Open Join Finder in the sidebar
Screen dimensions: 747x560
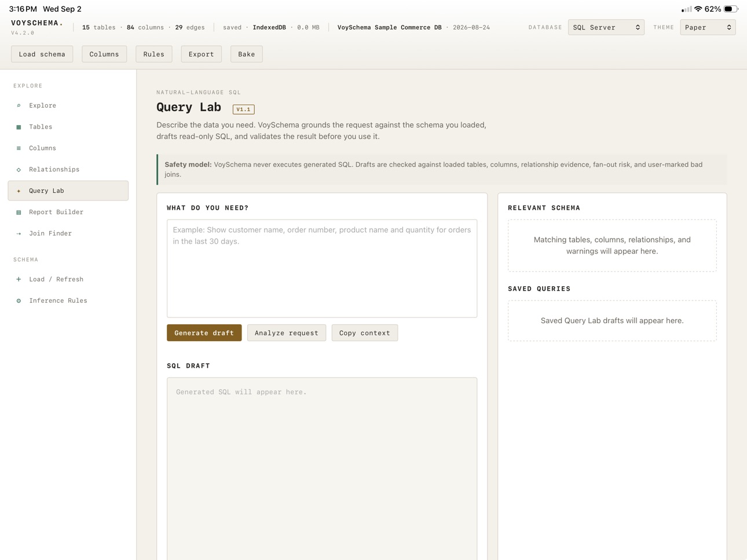[x=68, y=233]
